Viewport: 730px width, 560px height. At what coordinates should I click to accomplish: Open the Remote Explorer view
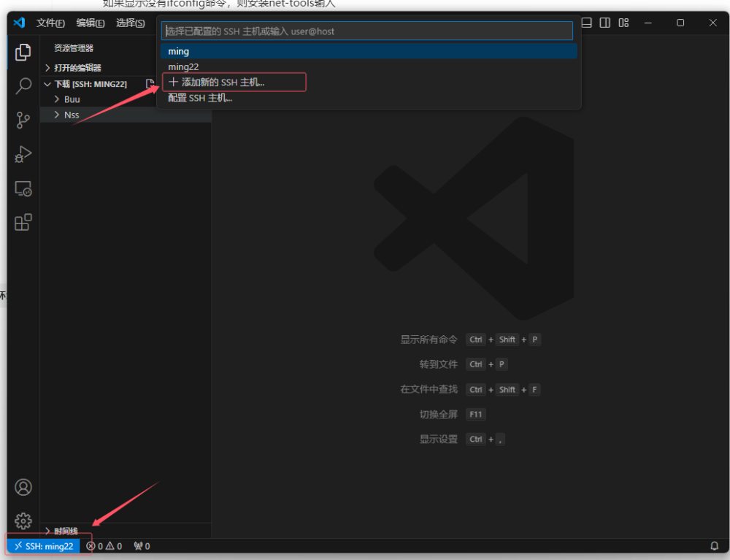[x=23, y=188]
